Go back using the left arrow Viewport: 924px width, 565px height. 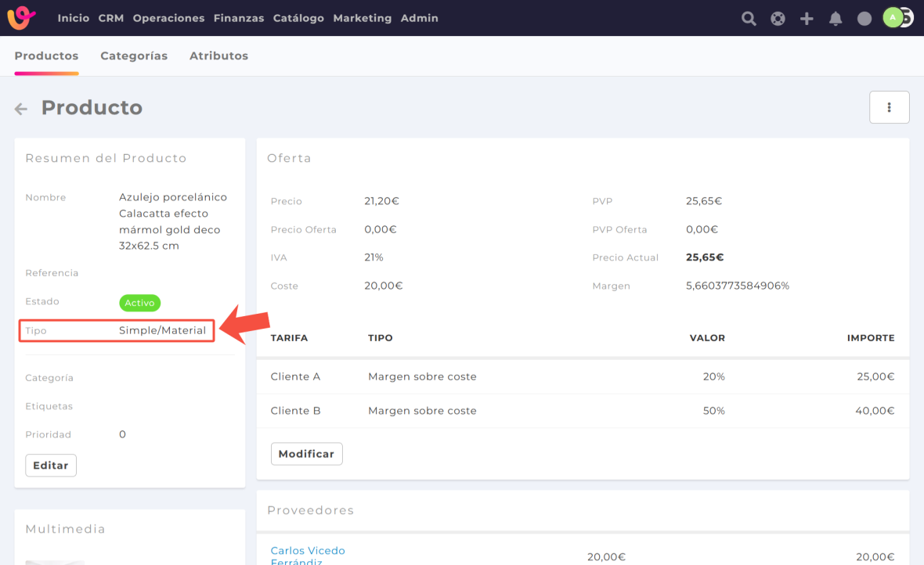click(x=21, y=109)
